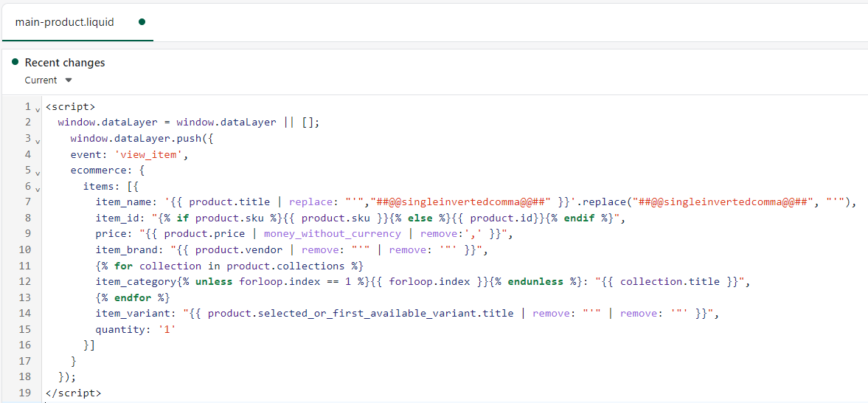This screenshot has height=403, width=868.
Task: Click line number 19 in the gutter
Action: [25, 393]
